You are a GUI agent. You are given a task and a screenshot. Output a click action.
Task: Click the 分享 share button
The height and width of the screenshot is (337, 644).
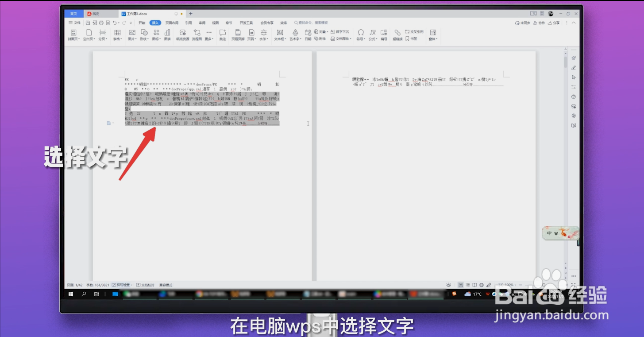point(554,23)
